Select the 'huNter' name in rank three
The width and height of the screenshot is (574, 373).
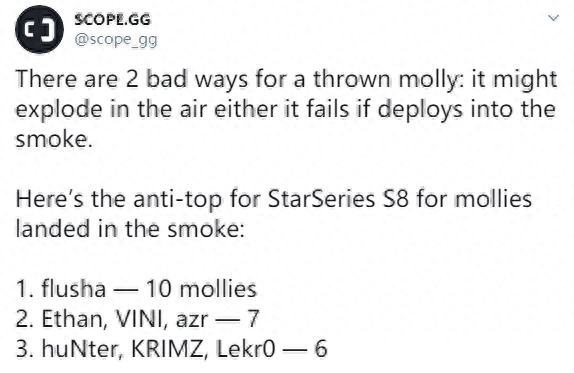[82, 348]
